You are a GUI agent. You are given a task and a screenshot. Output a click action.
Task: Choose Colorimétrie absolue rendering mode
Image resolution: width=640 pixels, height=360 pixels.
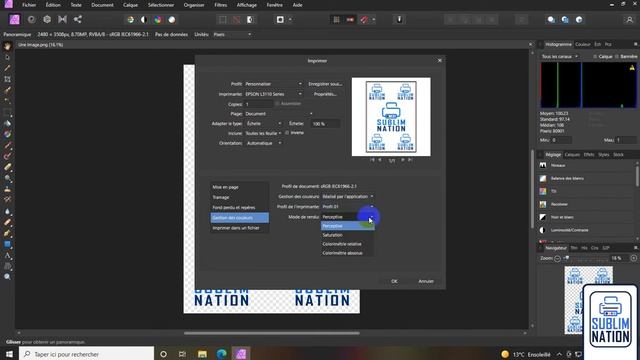(x=347, y=253)
